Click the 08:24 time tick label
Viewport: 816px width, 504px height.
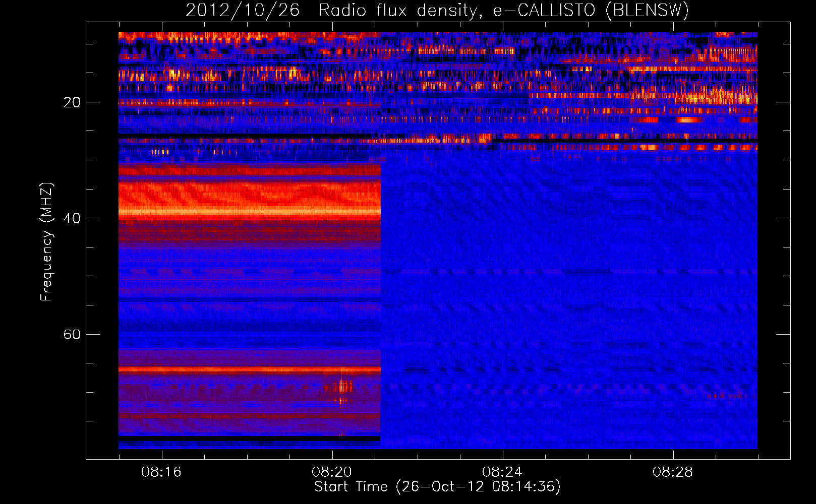[502, 472]
